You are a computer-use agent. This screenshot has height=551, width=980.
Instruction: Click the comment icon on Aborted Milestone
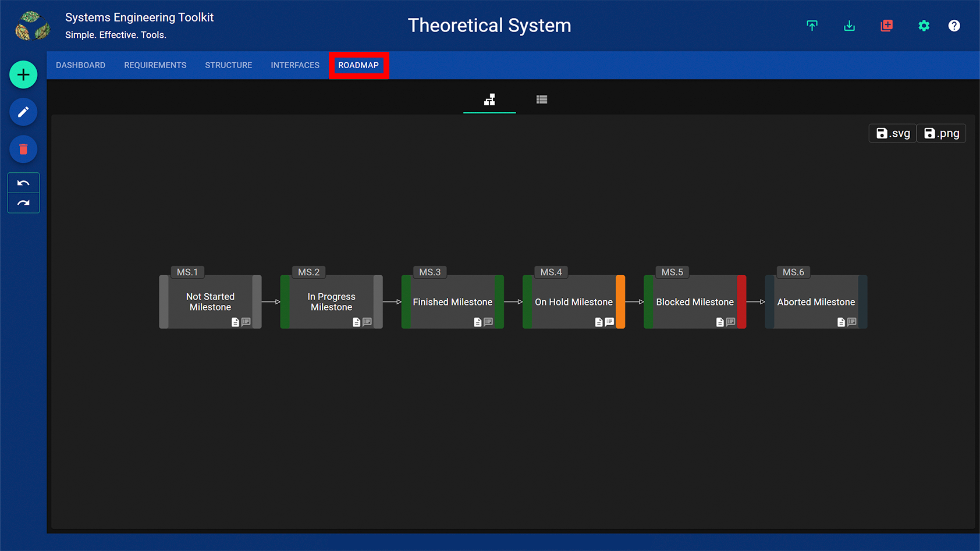click(x=851, y=322)
